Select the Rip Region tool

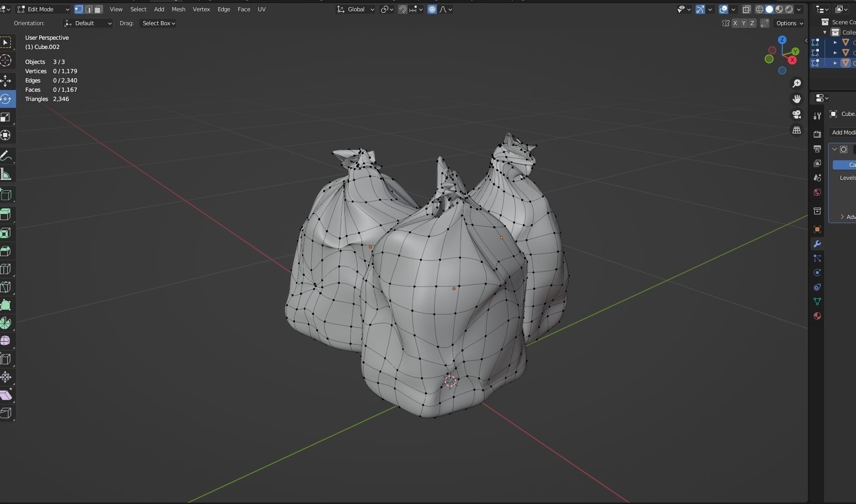(6, 413)
